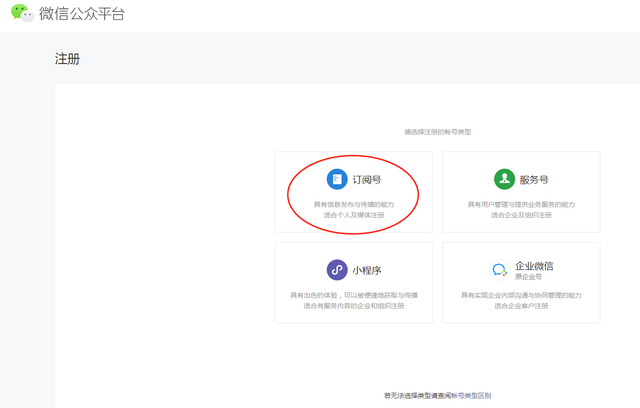Choose the 服务号 account type title

534,180
